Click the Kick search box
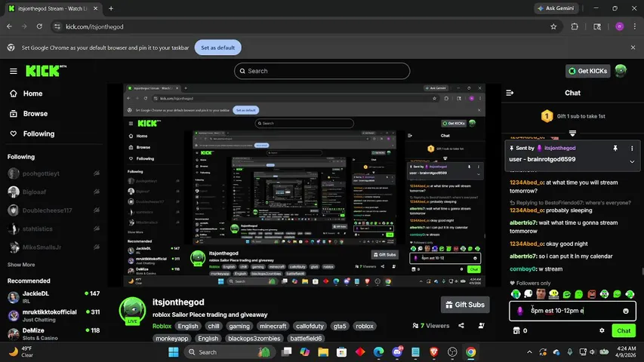This screenshot has height=362, width=644. tap(322, 71)
